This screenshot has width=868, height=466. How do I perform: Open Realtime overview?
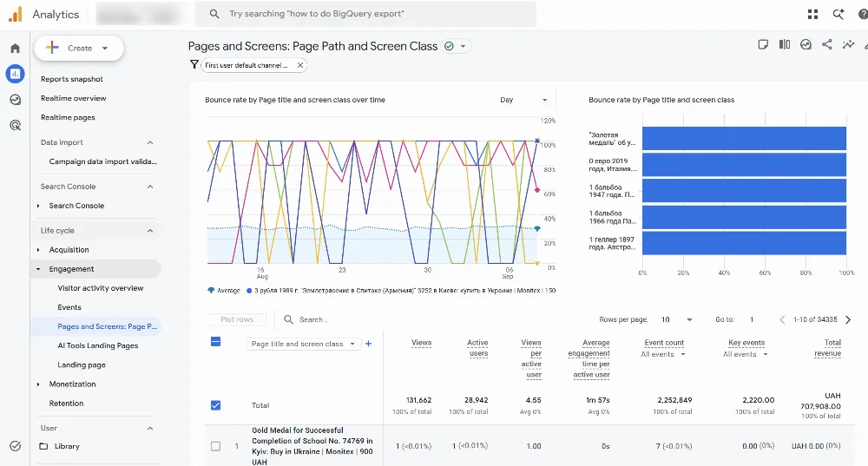74,98
